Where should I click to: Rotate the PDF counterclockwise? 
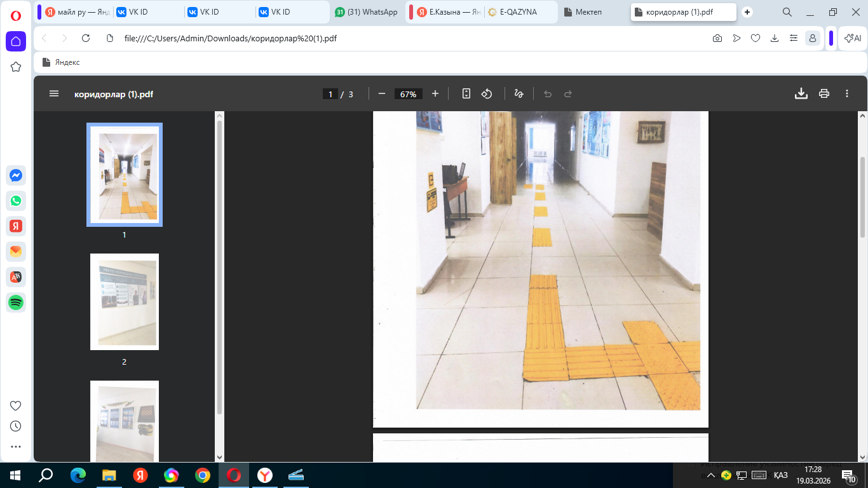(487, 94)
